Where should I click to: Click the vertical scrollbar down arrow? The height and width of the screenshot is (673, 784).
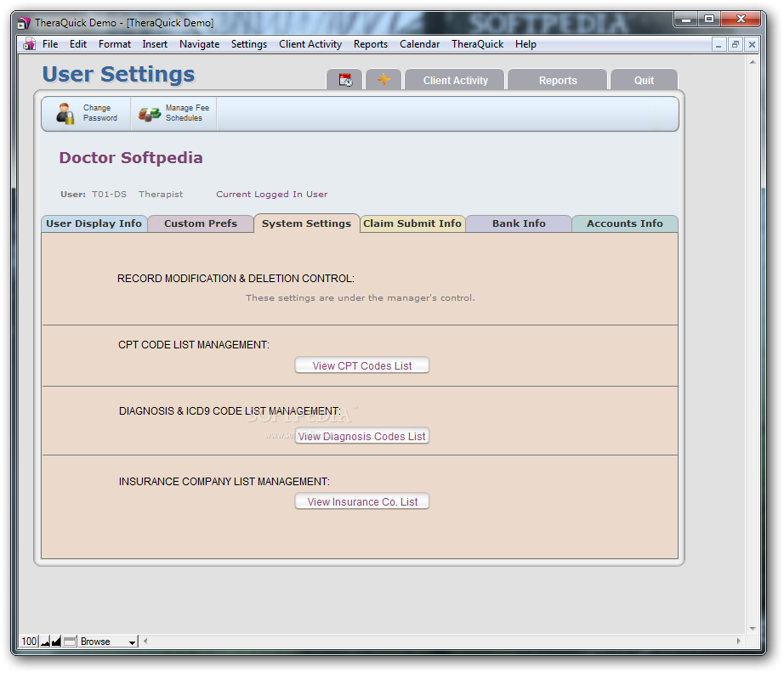coord(753,629)
